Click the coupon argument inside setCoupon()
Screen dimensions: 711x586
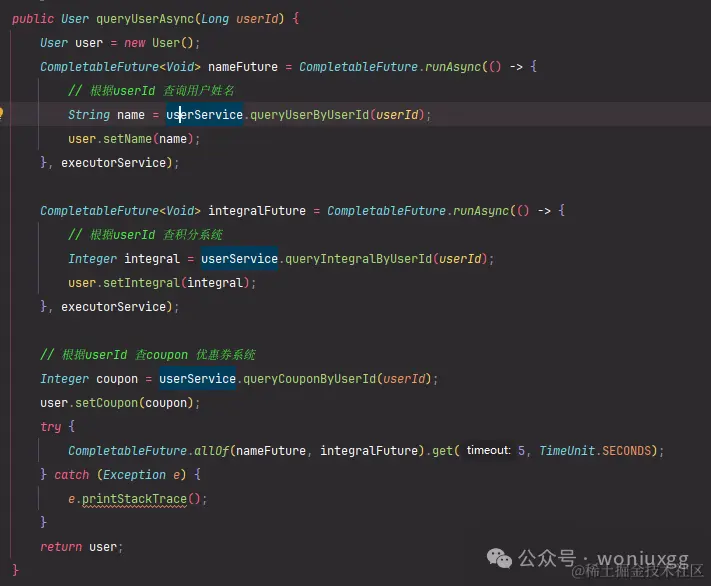tap(166, 403)
